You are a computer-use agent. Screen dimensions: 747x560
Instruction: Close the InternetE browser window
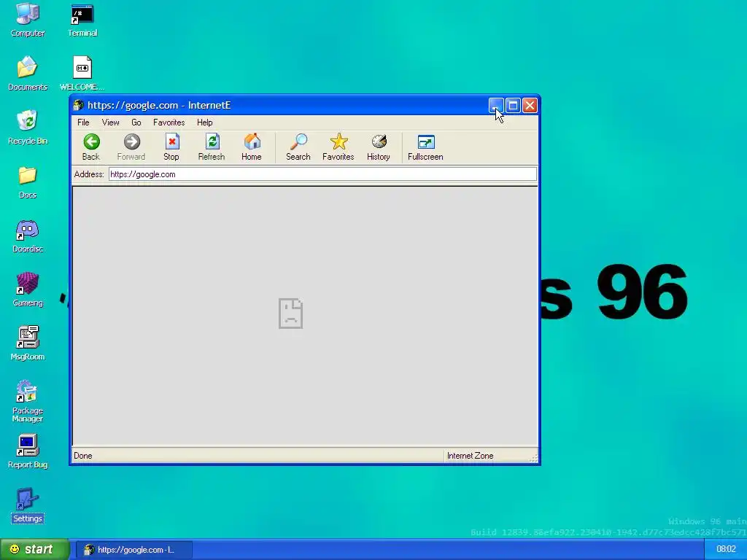530,105
